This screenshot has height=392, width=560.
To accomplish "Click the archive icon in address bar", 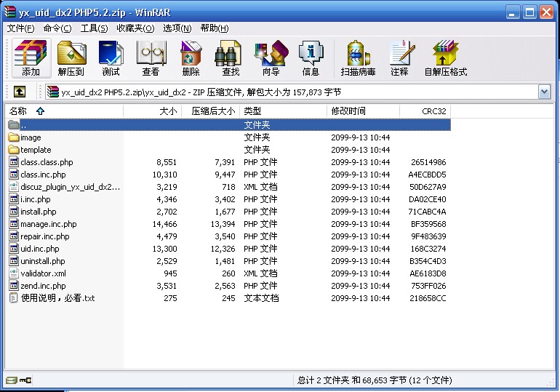I will (x=52, y=92).
